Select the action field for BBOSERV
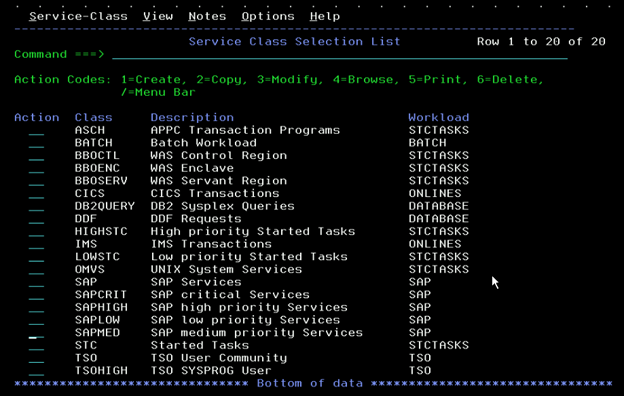 (36, 181)
